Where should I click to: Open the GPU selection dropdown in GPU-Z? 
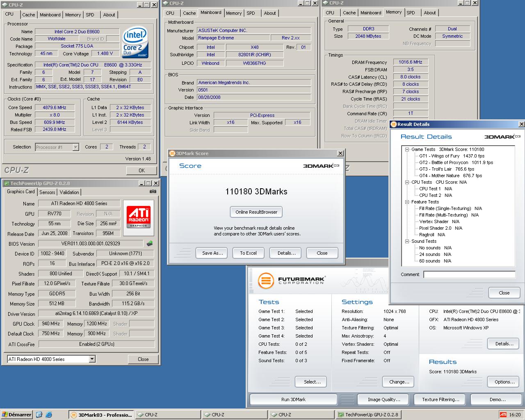(92, 359)
